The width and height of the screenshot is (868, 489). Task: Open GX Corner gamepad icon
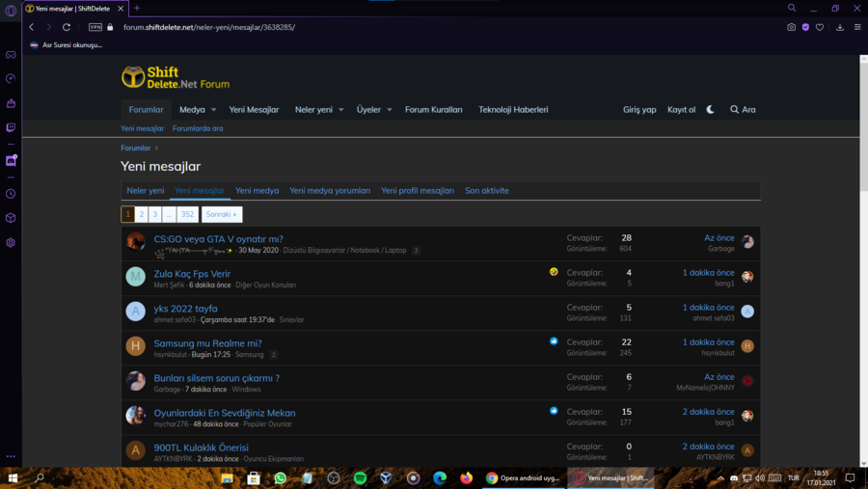[11, 55]
